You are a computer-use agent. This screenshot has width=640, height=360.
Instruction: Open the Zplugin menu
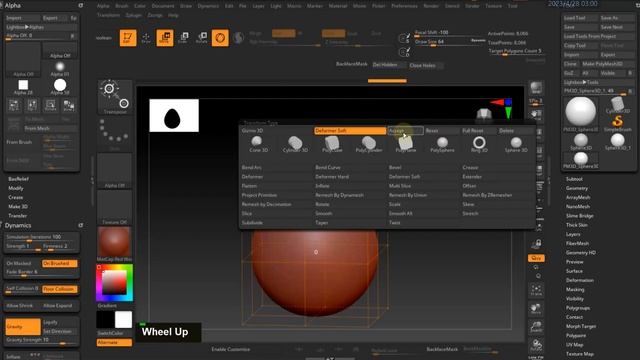point(133,15)
